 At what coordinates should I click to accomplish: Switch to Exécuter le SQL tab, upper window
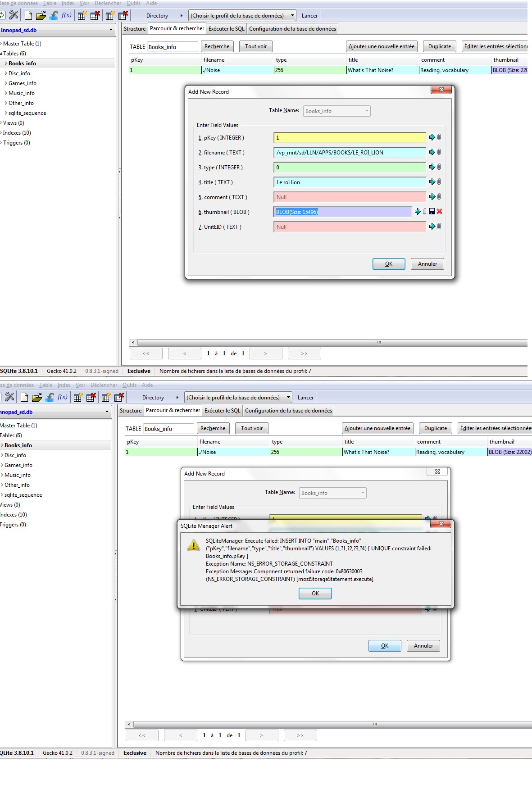(x=226, y=29)
